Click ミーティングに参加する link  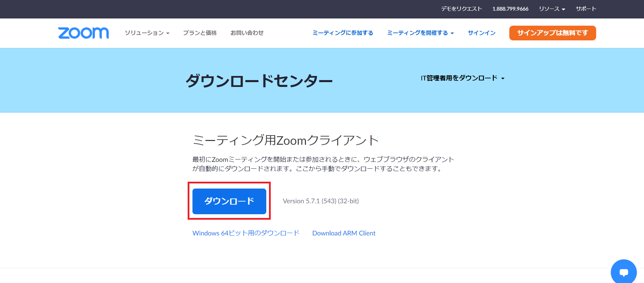[343, 33]
